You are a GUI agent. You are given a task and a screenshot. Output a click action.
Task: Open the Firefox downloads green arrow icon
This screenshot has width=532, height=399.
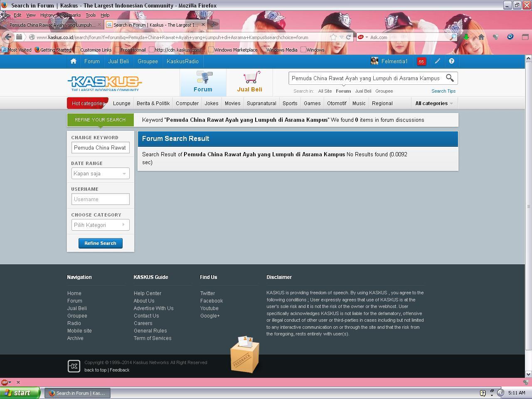(x=466, y=37)
